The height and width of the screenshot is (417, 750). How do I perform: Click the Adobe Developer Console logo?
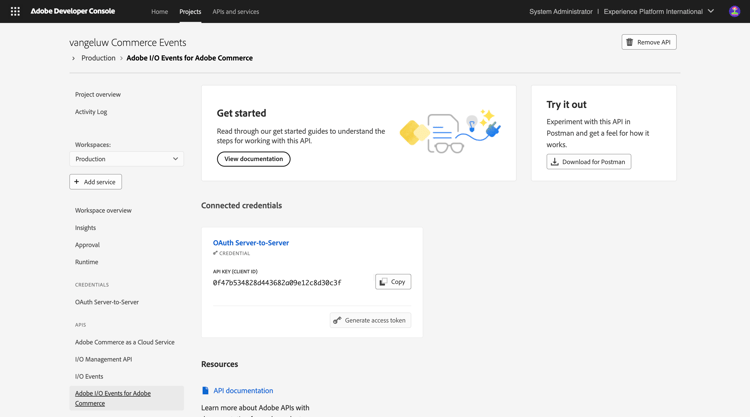pos(73,11)
